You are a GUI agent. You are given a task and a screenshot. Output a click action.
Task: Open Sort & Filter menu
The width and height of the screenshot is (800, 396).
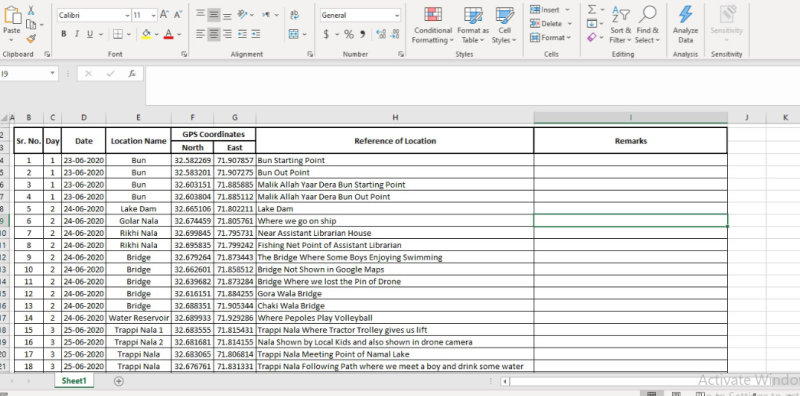[x=620, y=24]
